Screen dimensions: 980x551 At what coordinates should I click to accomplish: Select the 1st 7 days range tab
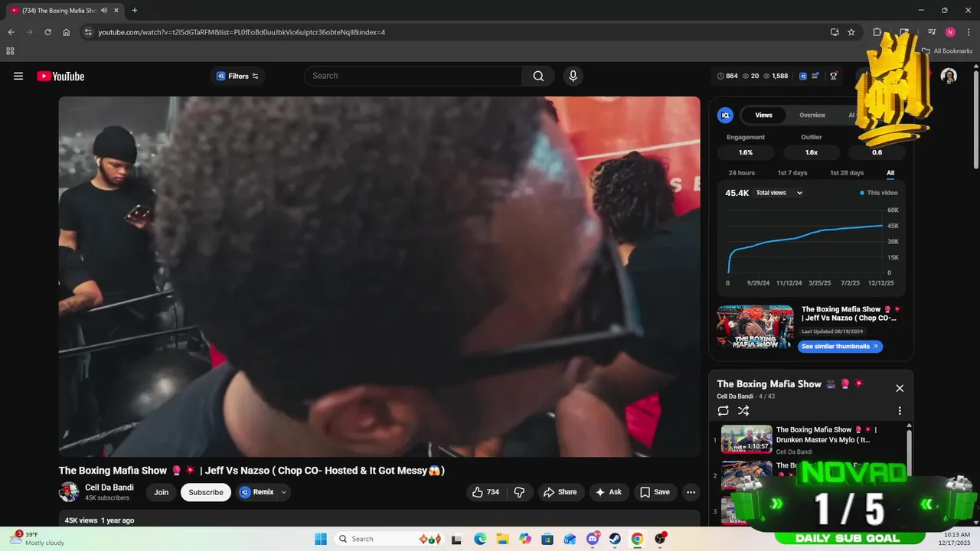792,173
